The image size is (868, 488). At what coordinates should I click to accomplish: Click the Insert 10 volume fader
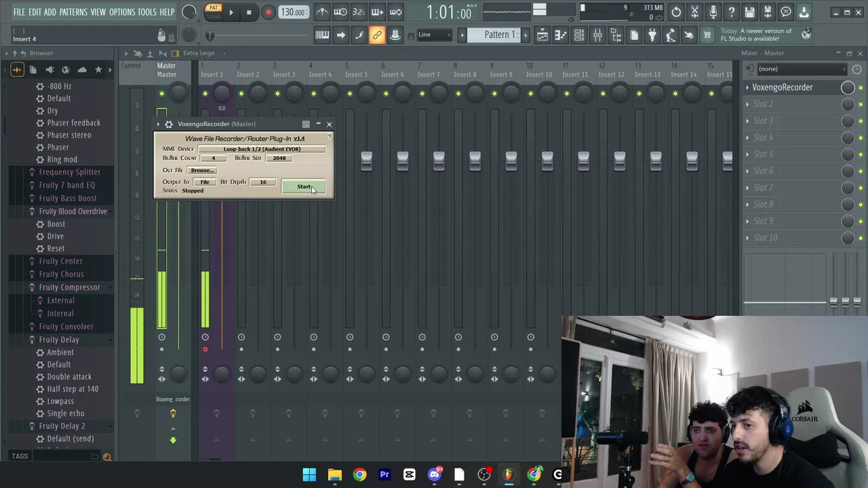tap(547, 161)
